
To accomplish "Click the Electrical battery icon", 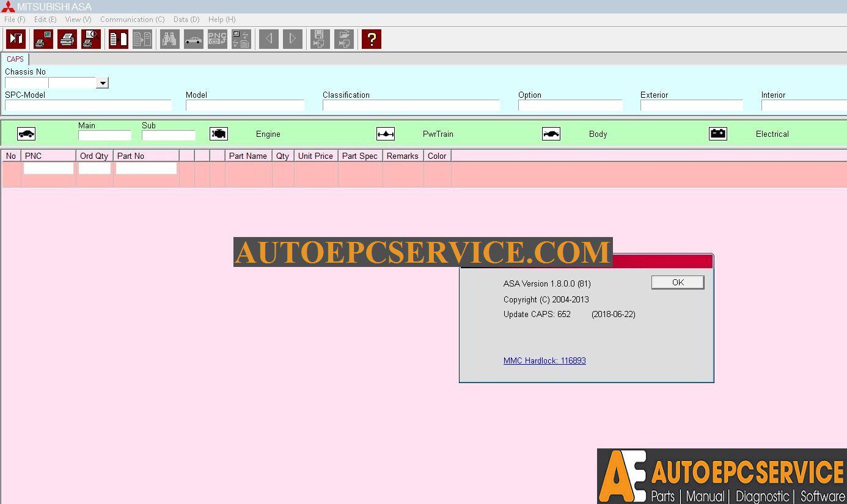I will tap(718, 134).
